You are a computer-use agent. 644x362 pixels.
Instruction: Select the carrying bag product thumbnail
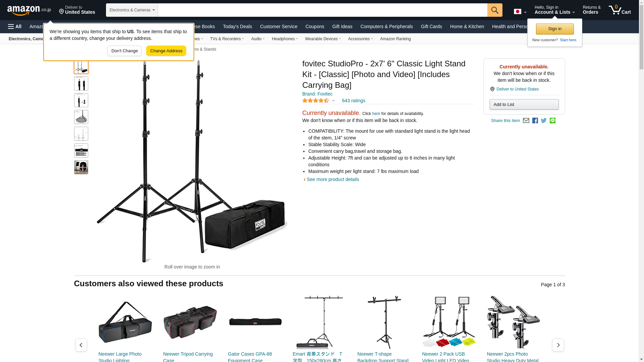coord(81,150)
